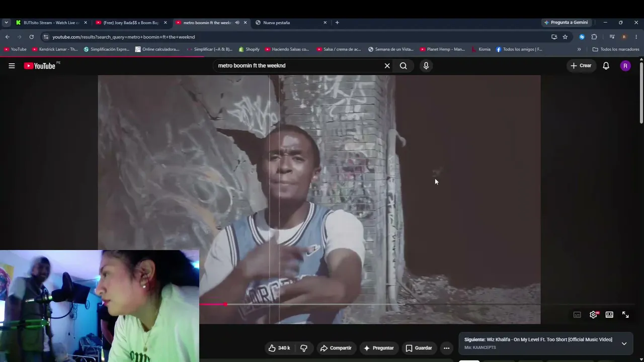Screen dimensions: 644x362
Task: Go to the YouTube home logo
Action: tap(40, 66)
